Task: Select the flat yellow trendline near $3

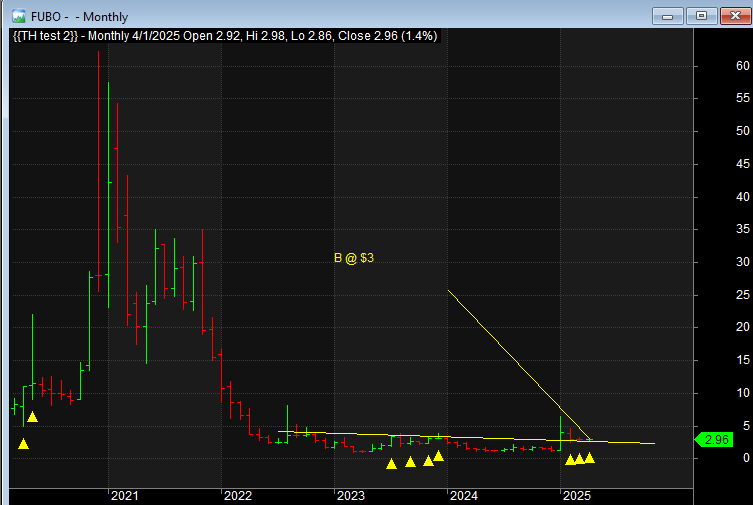Action: (466, 437)
